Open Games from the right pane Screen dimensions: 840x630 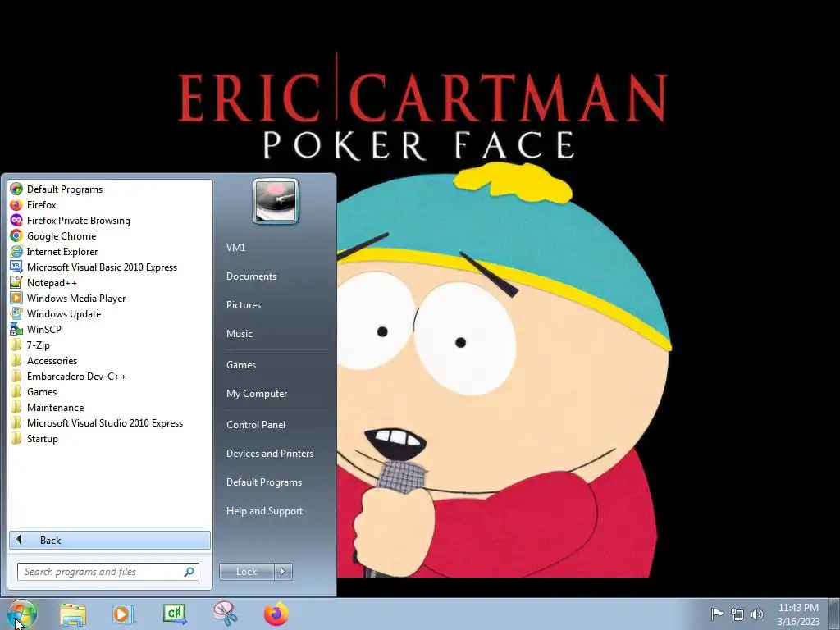[x=276, y=365]
